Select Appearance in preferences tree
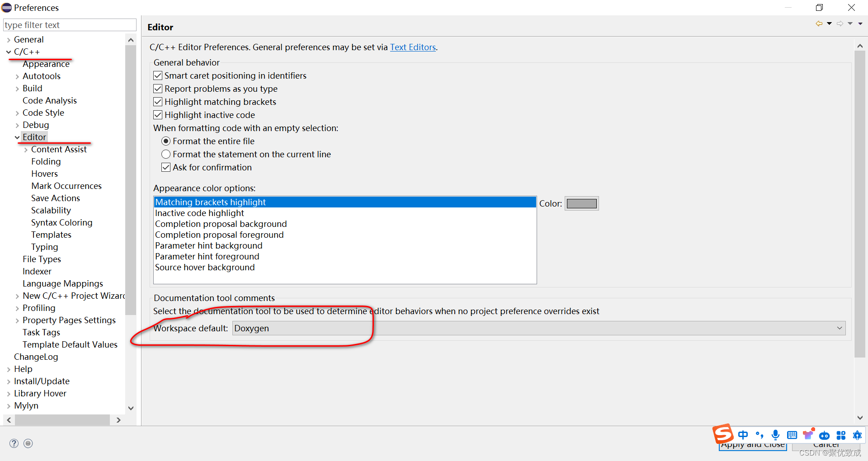Image resolution: width=868 pixels, height=461 pixels. [x=46, y=64]
